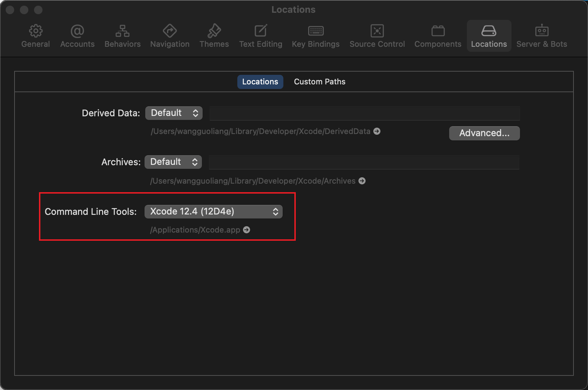
Task: Click the Derived Data path input field
Action: (364, 113)
